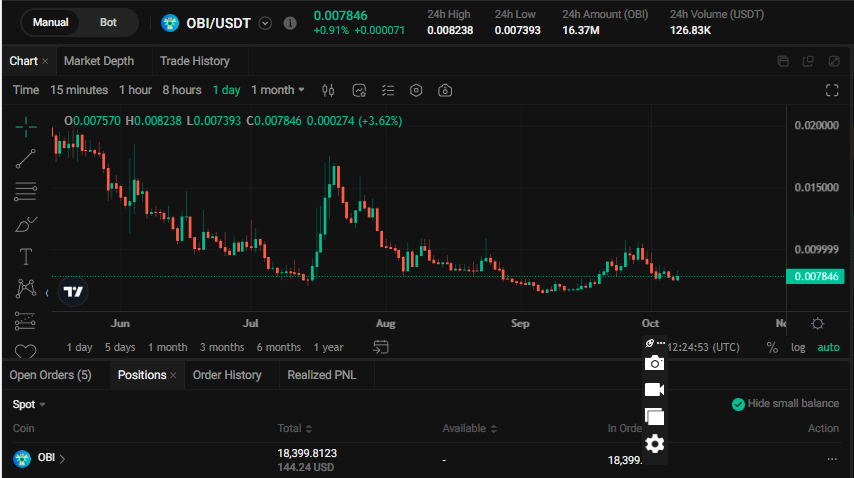Image resolution: width=854 pixels, height=478 pixels.
Task: Click the duplicate window icon
Action: tap(808, 61)
